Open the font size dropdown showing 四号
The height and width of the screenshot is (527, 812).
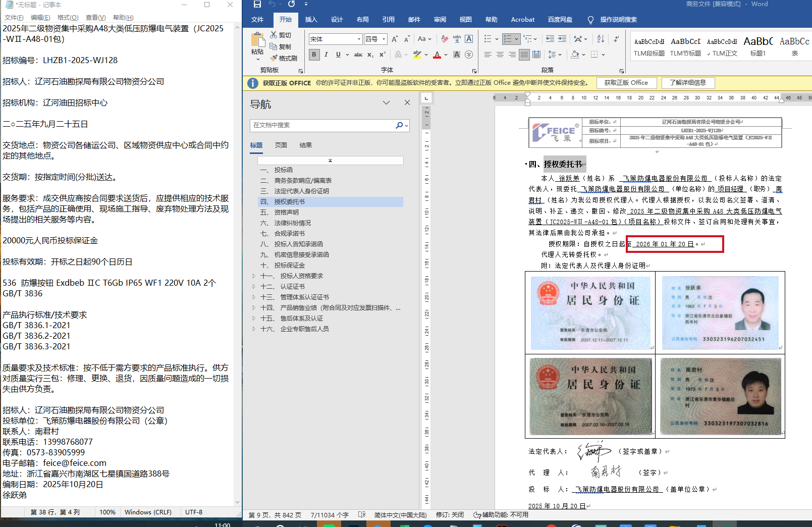(384, 39)
